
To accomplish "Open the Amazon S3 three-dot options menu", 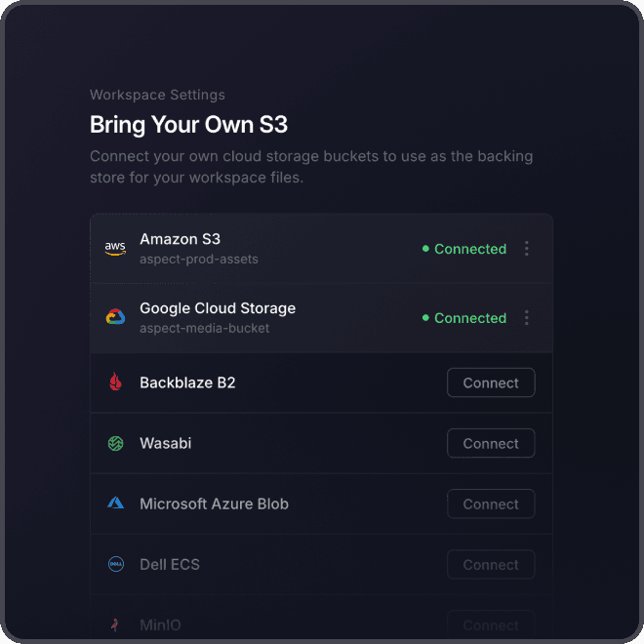I will [x=527, y=249].
